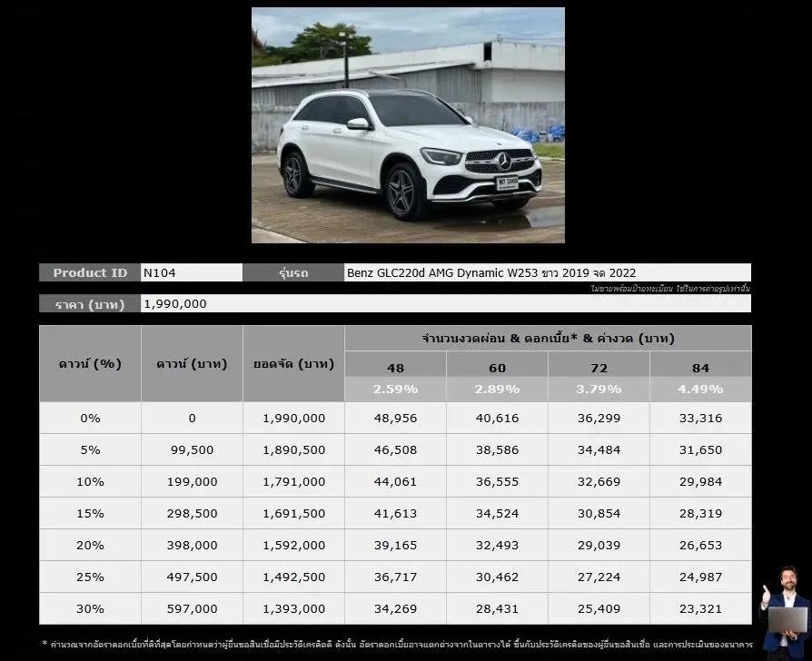This screenshot has width=812, height=661.
Task: Click the "60" installment term header
Action: [497, 368]
